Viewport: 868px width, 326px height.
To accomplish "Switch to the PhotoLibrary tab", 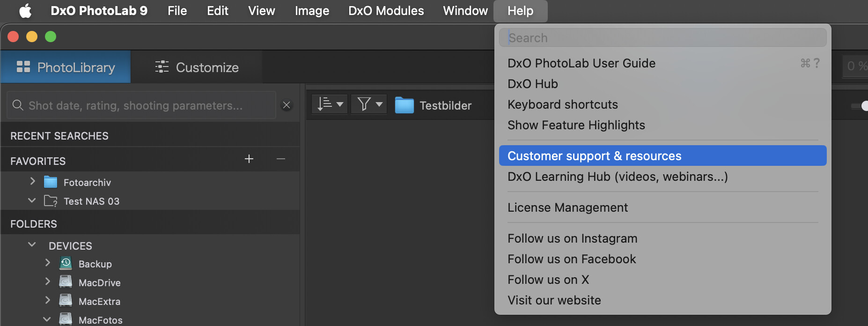I will pyautogui.click(x=66, y=67).
